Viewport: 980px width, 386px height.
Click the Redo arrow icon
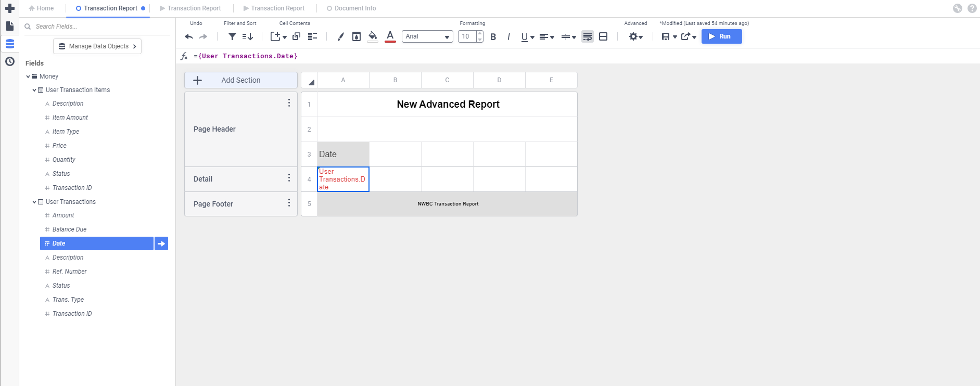click(203, 36)
